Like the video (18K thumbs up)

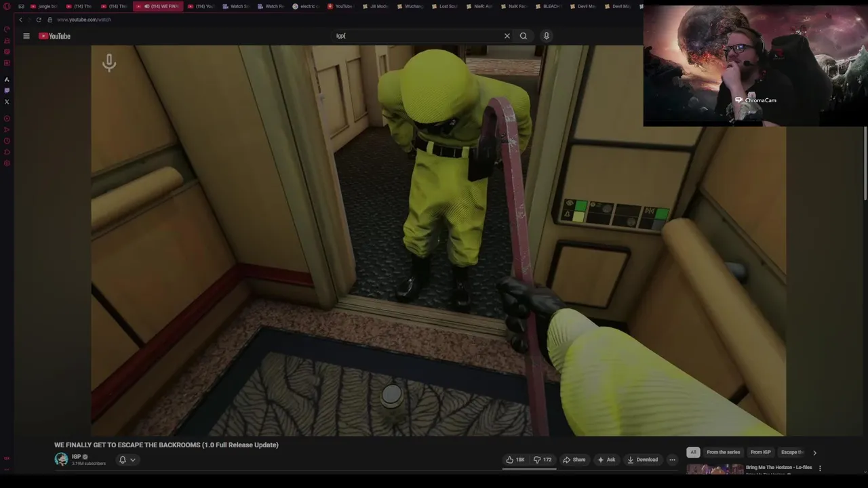515,460
